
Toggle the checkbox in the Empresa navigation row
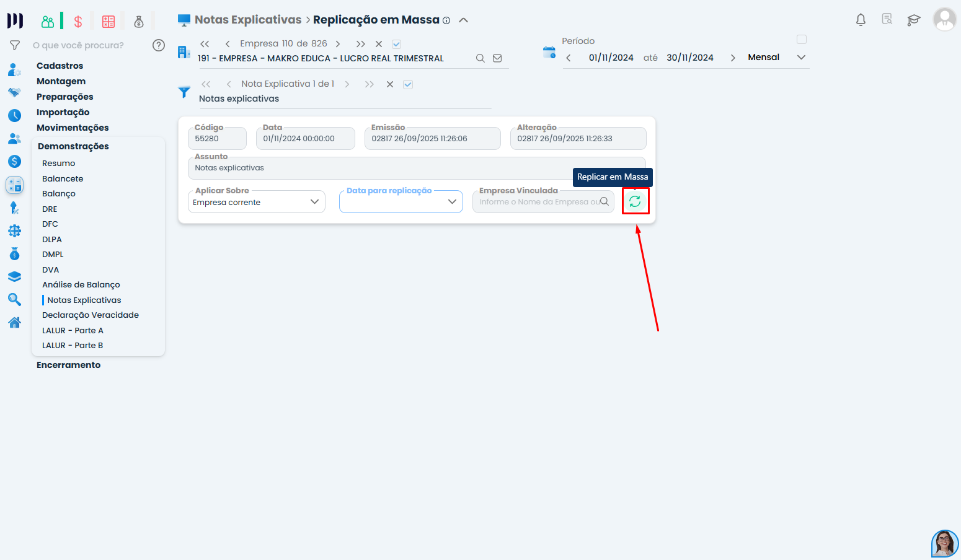[x=397, y=44]
